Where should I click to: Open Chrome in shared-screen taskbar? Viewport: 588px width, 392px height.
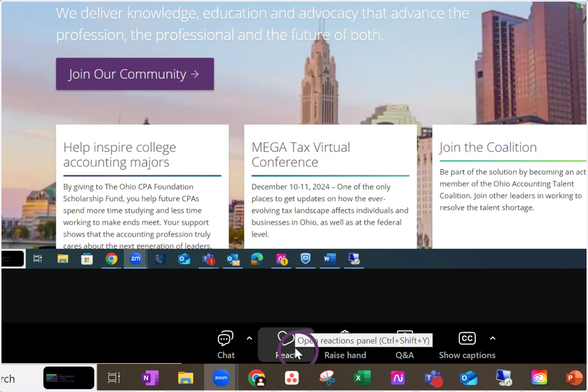click(x=112, y=259)
